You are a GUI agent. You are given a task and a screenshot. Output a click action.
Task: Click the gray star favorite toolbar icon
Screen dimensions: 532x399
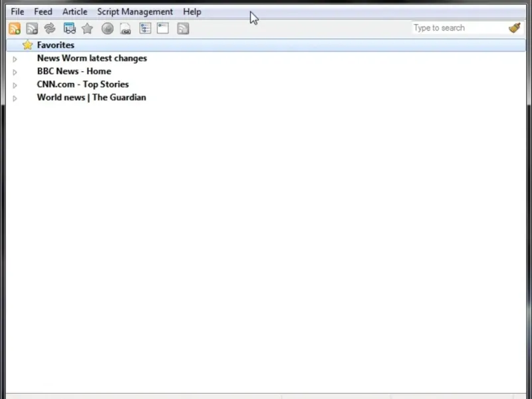click(x=87, y=29)
